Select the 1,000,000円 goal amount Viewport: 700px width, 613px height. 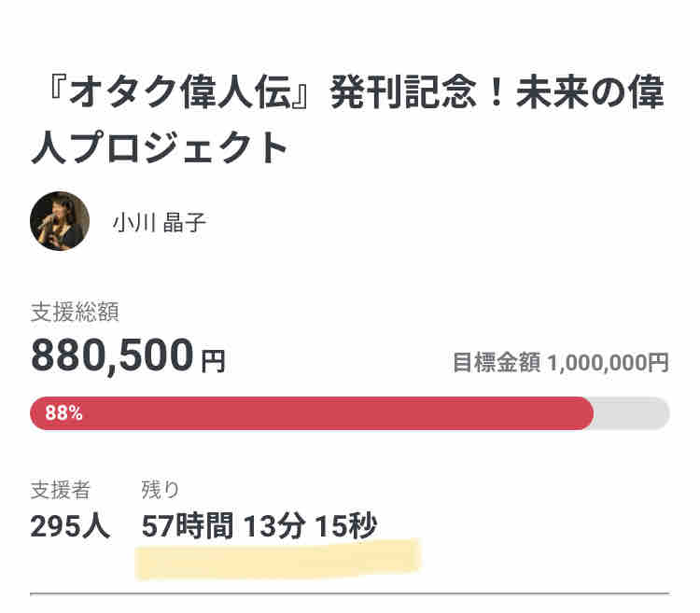609,362
